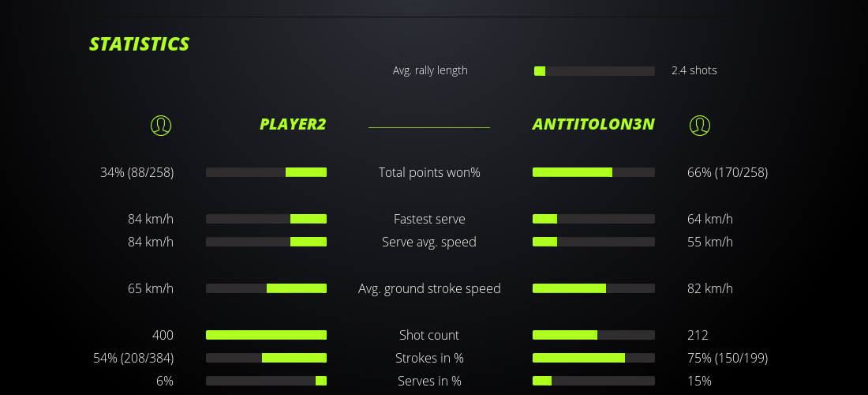Image resolution: width=868 pixels, height=395 pixels.
Task: Click the Shot count label
Action: pyautogui.click(x=429, y=335)
